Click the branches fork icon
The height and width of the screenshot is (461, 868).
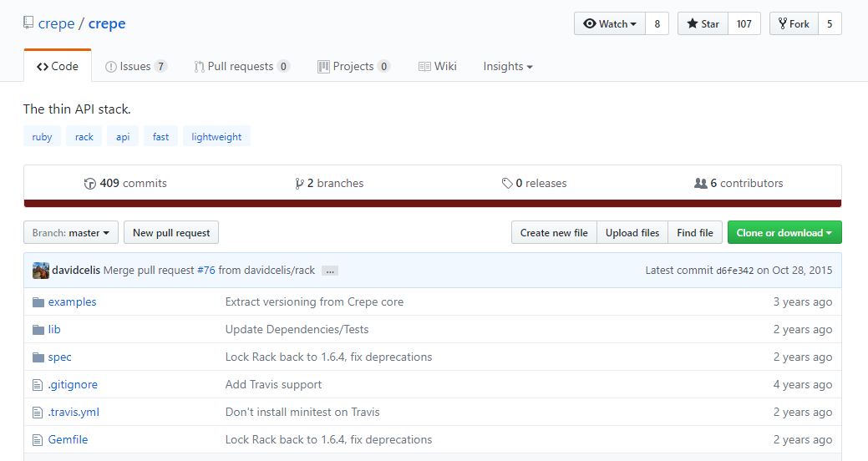click(299, 183)
